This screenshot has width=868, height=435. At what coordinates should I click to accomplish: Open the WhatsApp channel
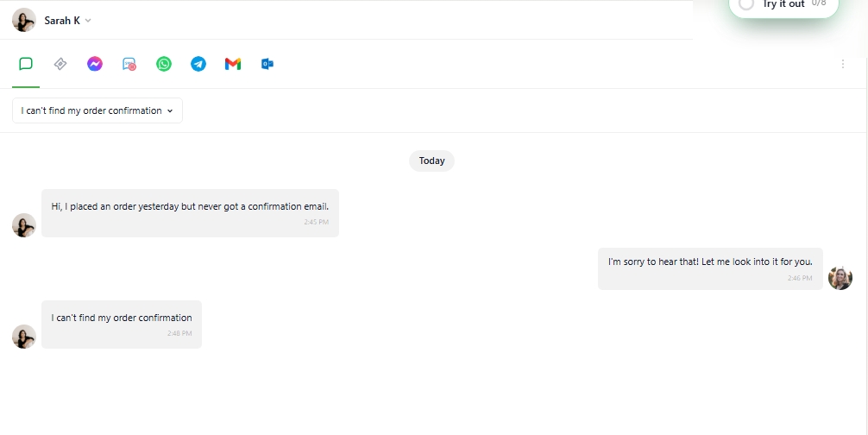tap(164, 64)
